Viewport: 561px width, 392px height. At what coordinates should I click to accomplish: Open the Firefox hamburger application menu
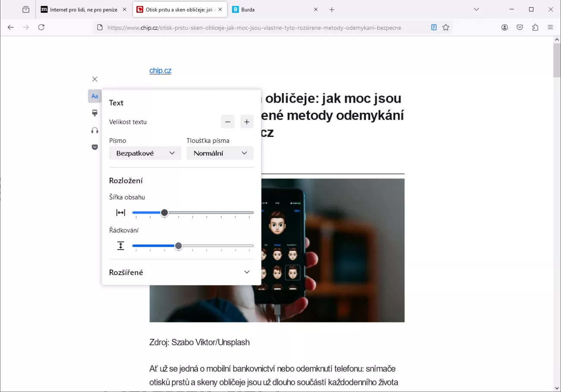click(x=550, y=27)
